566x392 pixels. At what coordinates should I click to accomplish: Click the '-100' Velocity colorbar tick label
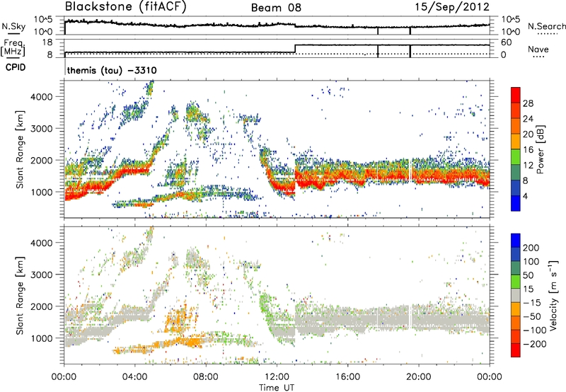click(x=534, y=330)
